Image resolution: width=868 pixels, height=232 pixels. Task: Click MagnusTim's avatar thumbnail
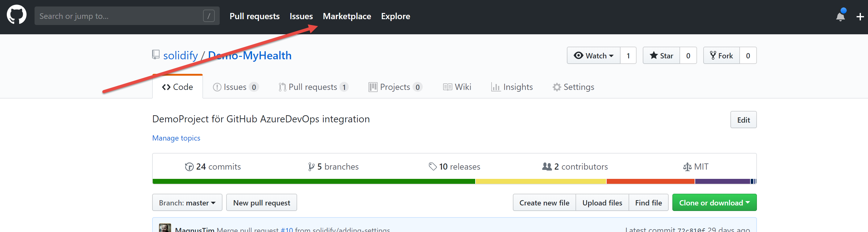coord(165,228)
